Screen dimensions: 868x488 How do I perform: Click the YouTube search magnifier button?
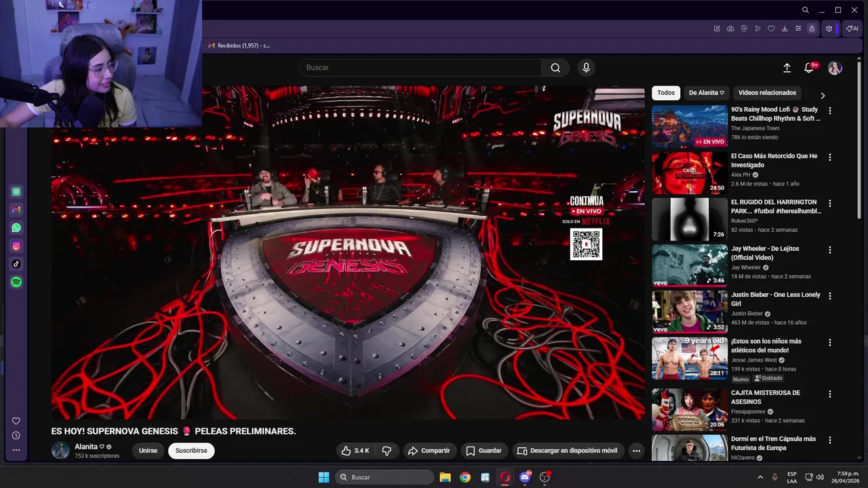555,68
